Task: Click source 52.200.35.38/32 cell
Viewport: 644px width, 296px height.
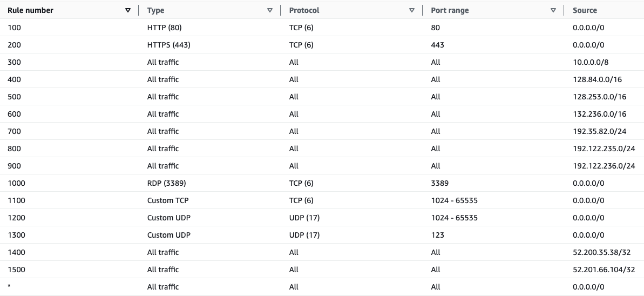Action: pyautogui.click(x=602, y=252)
